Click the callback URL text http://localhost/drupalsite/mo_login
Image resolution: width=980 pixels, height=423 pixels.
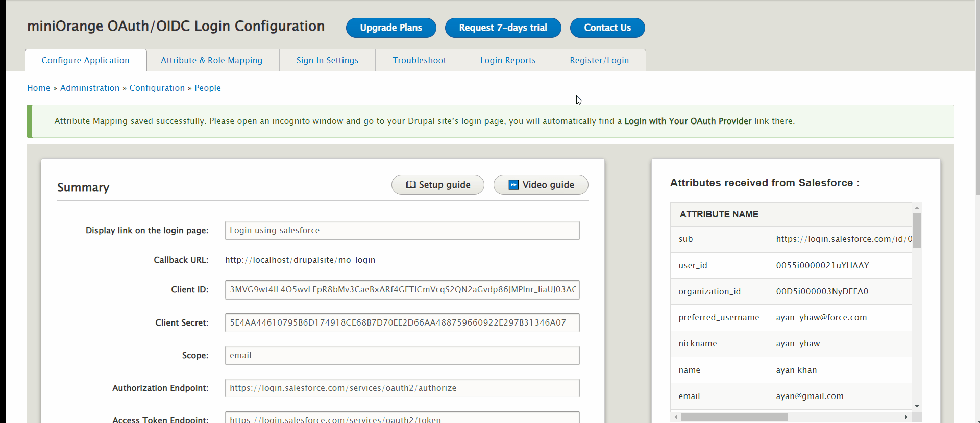300,260
